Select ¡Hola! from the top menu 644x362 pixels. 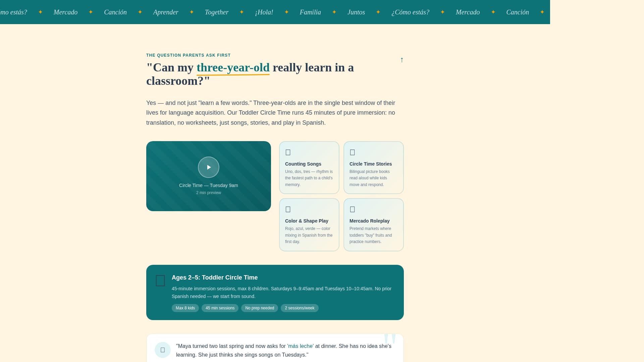point(264,12)
